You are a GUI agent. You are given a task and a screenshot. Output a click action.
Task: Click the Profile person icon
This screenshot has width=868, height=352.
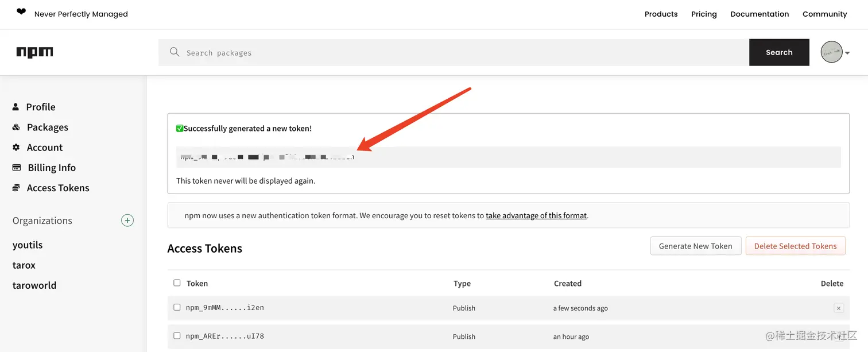click(x=15, y=107)
